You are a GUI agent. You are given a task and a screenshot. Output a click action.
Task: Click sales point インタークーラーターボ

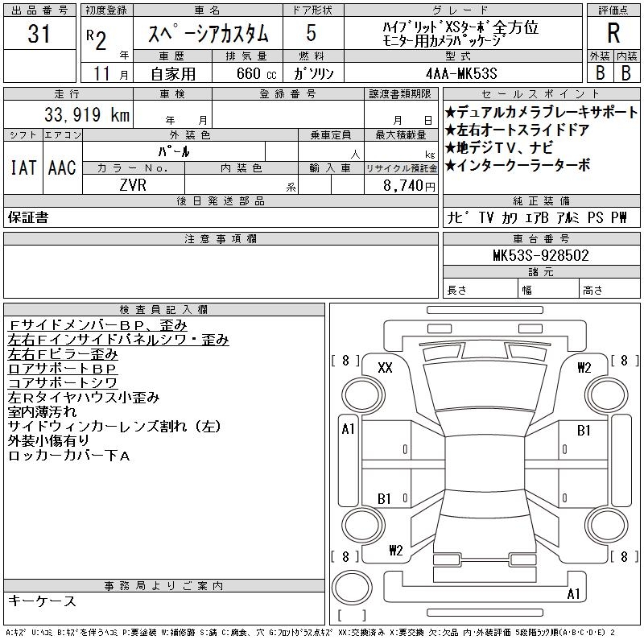[518, 165]
